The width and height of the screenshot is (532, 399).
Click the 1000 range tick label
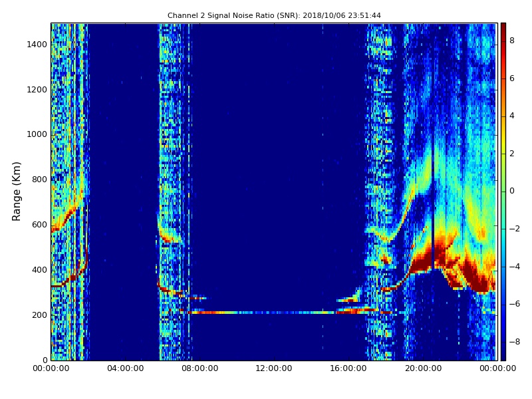pyautogui.click(x=37, y=134)
